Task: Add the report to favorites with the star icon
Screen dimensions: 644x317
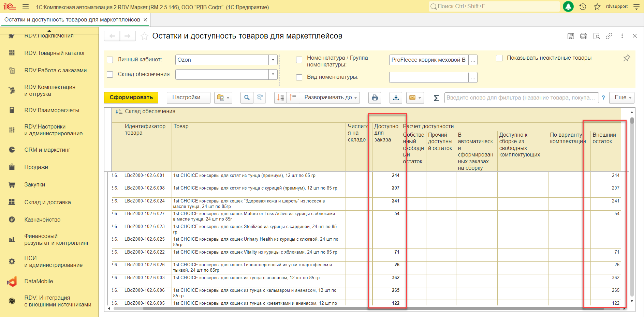Action: tap(144, 36)
